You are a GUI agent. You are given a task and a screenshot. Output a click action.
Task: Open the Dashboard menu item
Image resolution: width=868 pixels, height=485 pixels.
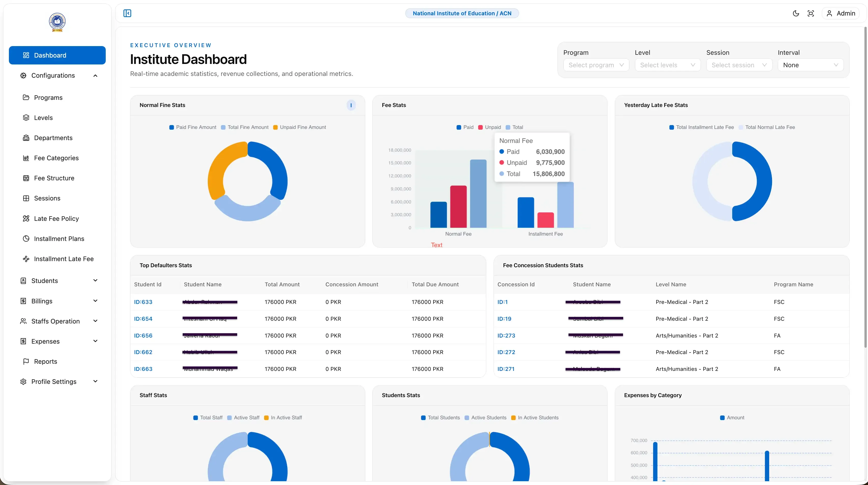click(x=57, y=55)
